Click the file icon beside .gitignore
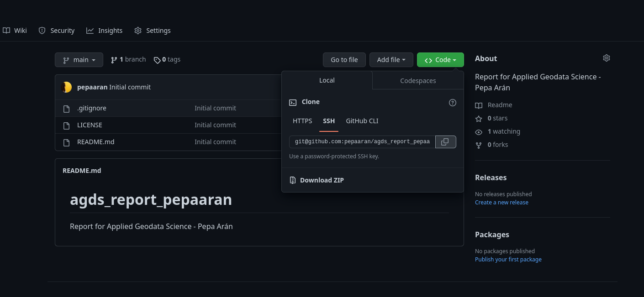Image resolution: width=644 pixels, height=297 pixels. click(x=67, y=109)
